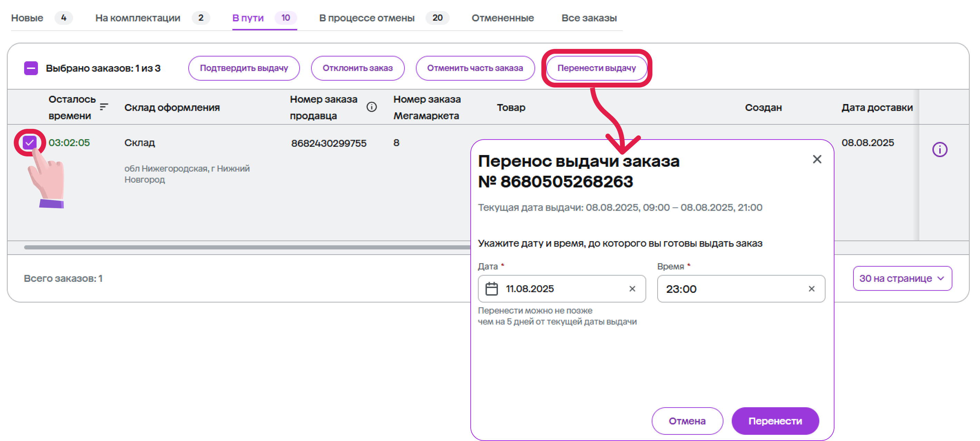Switch to the Новые tab
The image size is (980, 441).
pos(27,18)
